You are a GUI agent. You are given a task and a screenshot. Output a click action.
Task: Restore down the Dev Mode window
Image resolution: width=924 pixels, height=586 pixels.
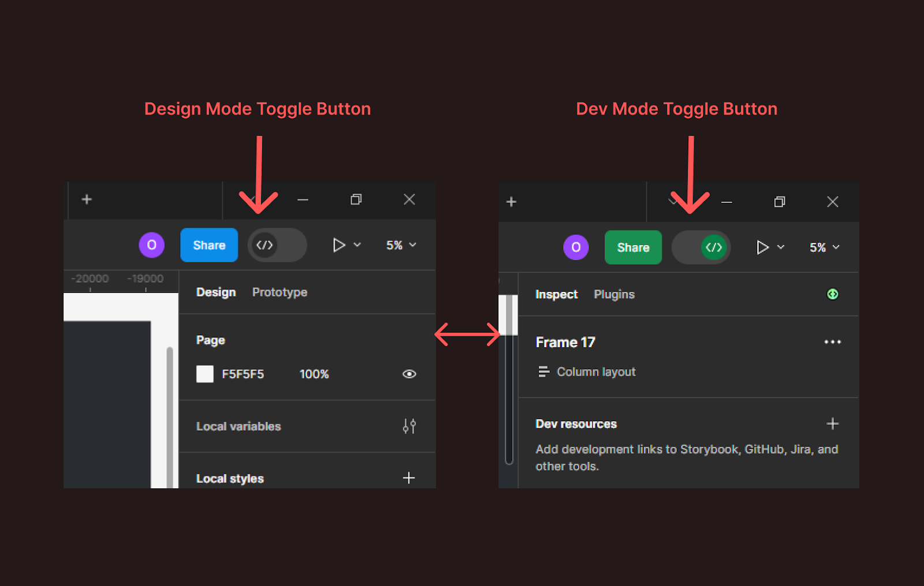click(779, 202)
